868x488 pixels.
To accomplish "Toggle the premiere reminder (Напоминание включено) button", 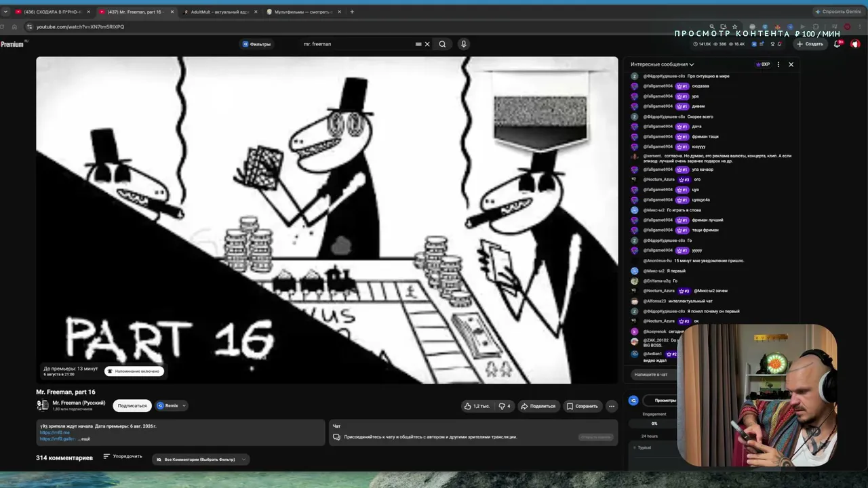I will point(134,371).
